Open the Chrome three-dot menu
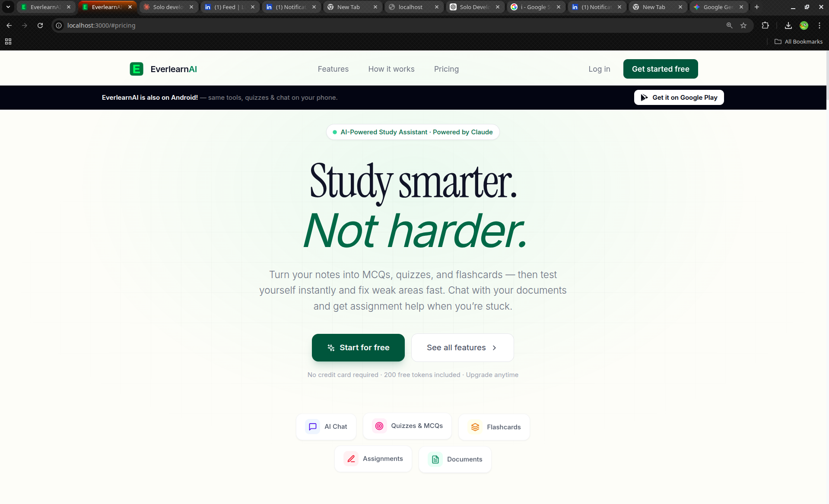829x504 pixels. tap(819, 25)
